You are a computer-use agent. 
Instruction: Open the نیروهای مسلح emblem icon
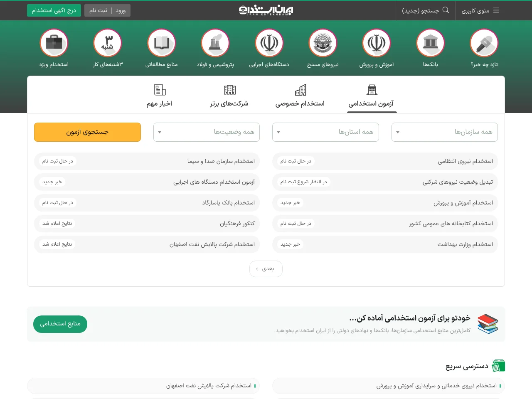[x=323, y=43]
